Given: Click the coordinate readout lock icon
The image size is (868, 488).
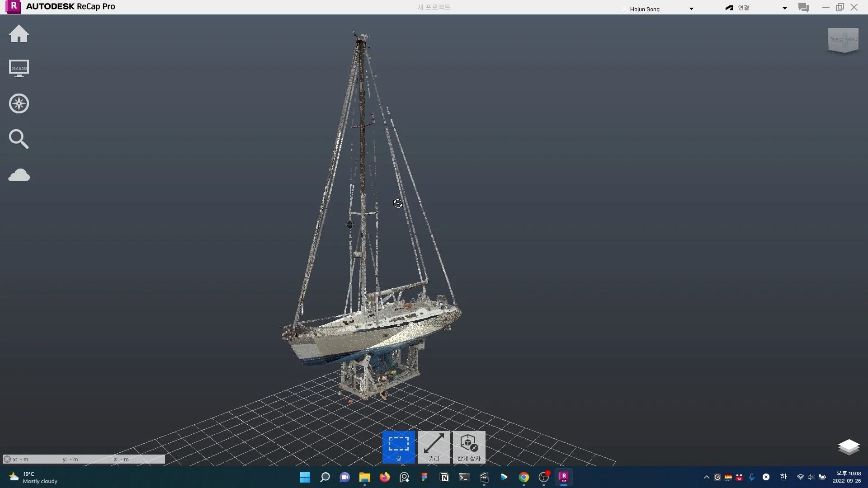Looking at the screenshot, I should 7,459.
